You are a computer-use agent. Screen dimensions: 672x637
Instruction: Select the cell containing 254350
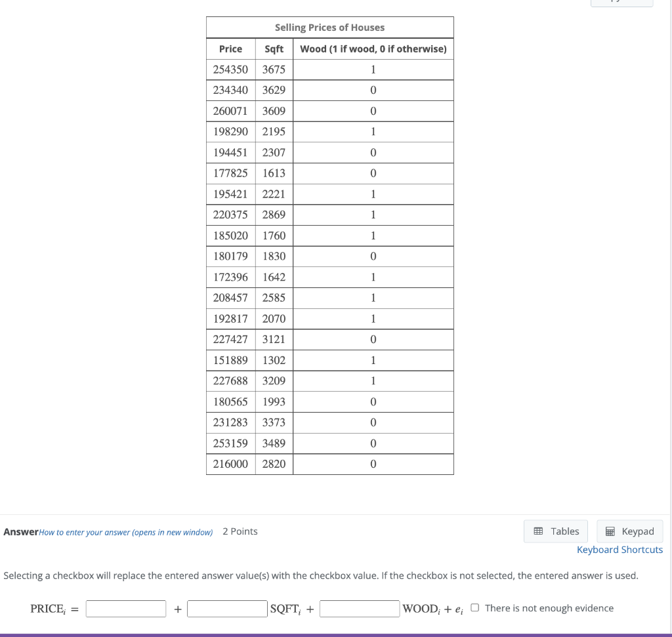coord(230,69)
